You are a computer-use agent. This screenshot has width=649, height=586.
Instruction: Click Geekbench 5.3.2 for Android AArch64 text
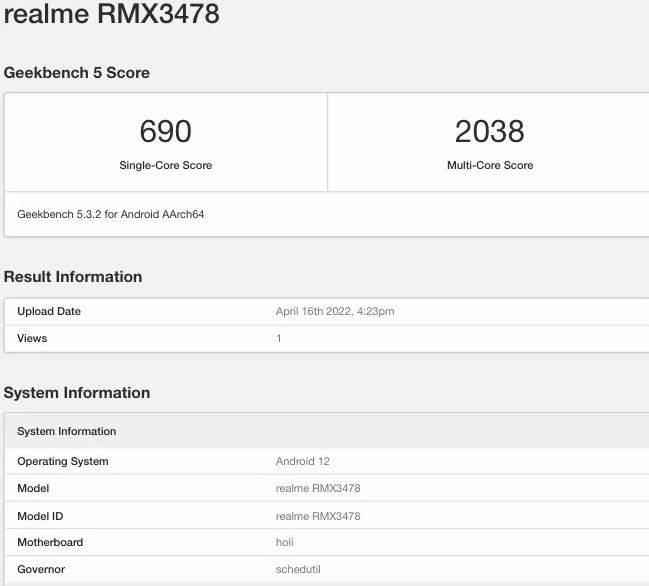111,214
